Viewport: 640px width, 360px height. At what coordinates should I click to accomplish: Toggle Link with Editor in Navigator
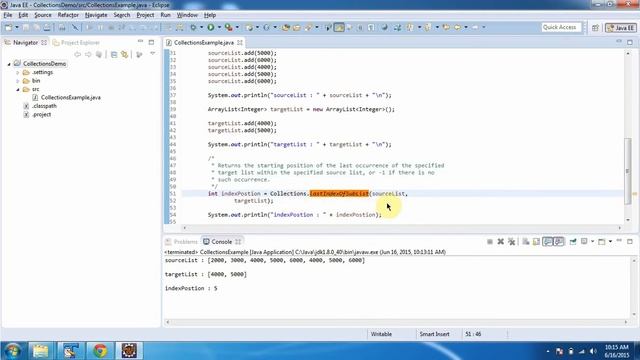point(125,54)
